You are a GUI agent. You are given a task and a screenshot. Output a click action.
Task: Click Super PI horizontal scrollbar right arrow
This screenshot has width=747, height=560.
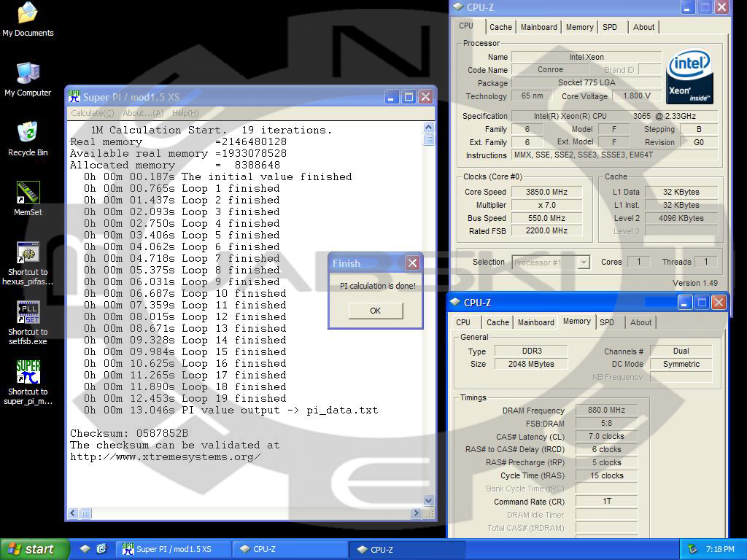pyautogui.click(x=416, y=513)
